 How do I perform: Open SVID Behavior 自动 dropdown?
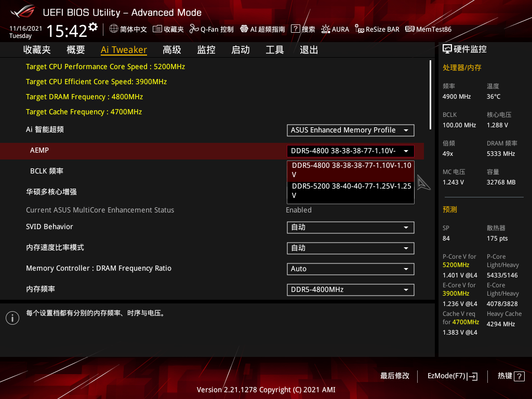(x=351, y=228)
